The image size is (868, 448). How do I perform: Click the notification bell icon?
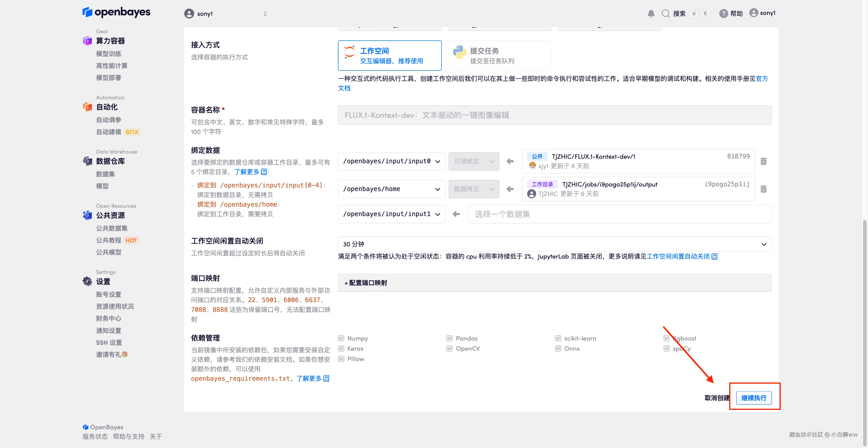click(x=651, y=14)
